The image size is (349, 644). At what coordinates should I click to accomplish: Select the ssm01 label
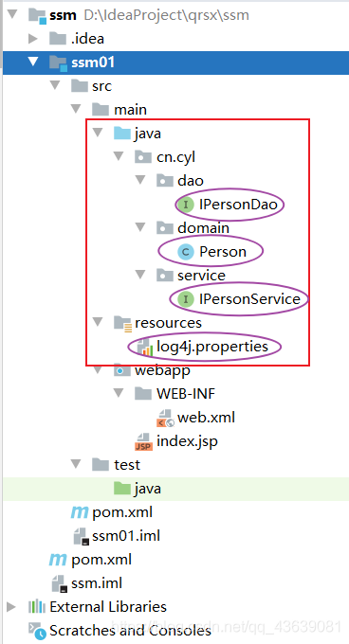[93, 63]
